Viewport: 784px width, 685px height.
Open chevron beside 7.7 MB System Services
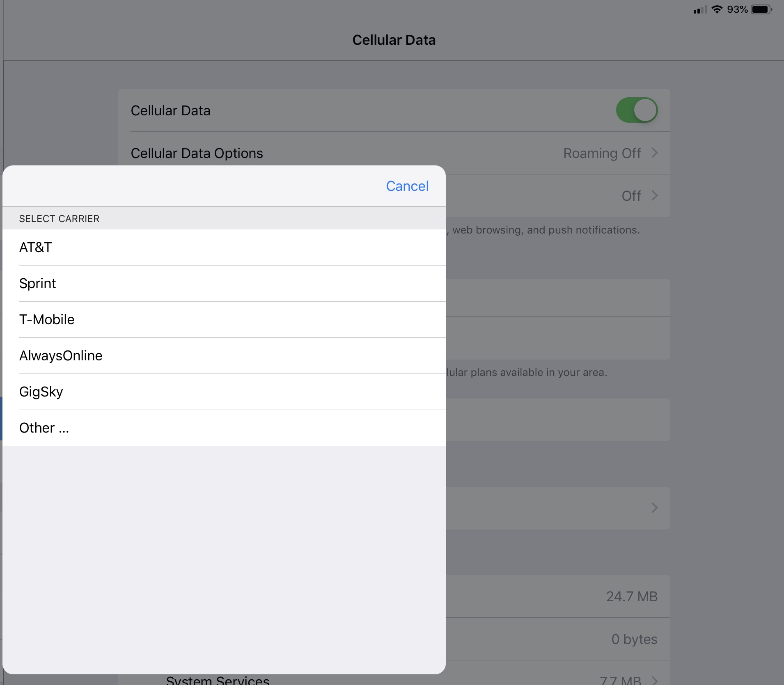click(655, 680)
